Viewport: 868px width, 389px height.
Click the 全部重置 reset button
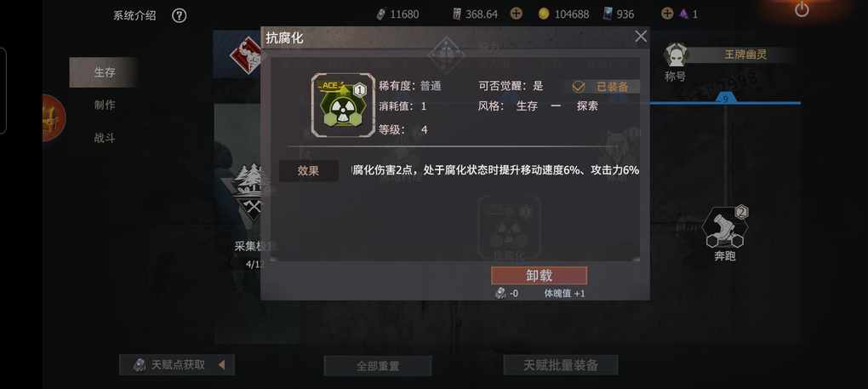pos(378,366)
